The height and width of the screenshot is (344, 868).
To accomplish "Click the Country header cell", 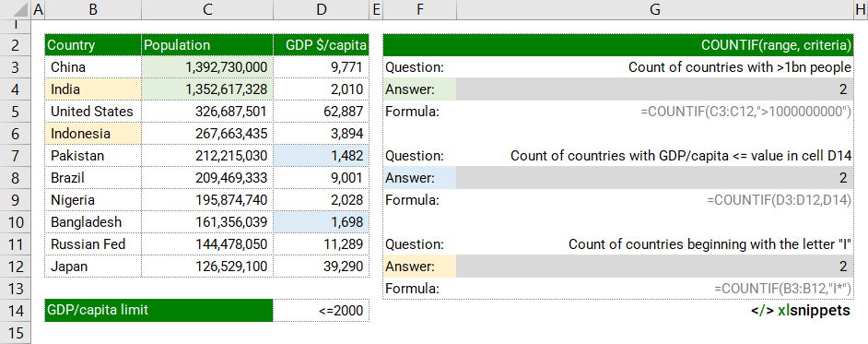I will tap(93, 45).
